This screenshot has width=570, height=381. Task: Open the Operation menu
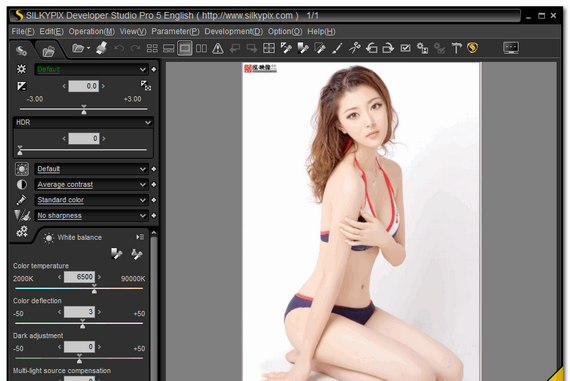(x=92, y=32)
